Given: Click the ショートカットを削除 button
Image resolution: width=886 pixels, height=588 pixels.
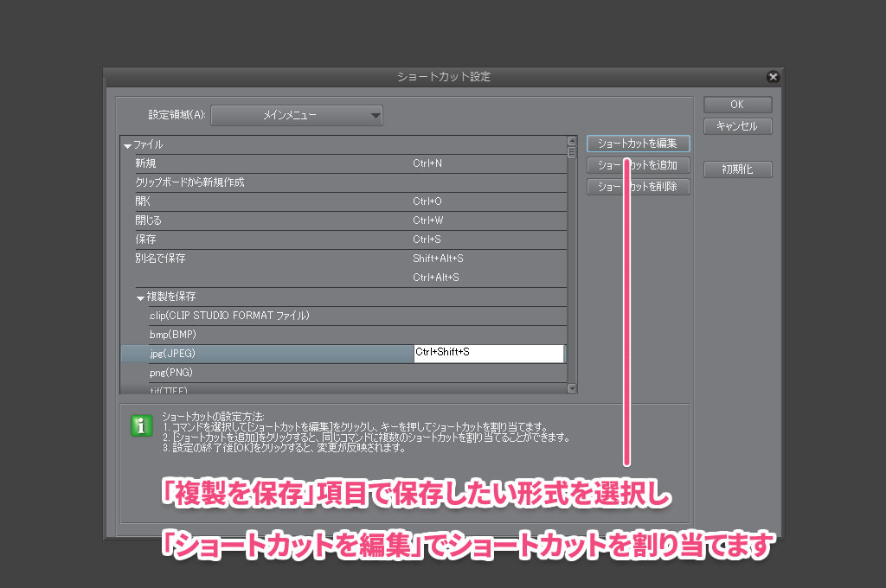Looking at the screenshot, I should [x=638, y=187].
